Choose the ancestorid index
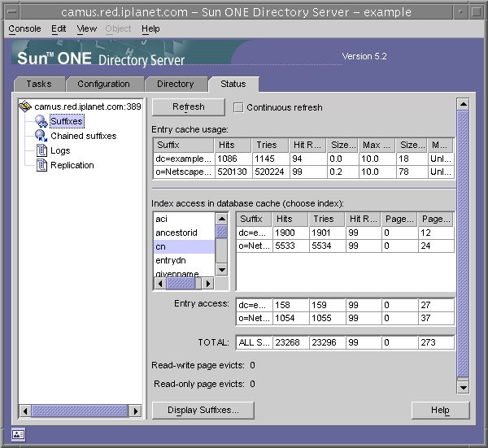This screenshot has width=488, height=448. coord(184,233)
